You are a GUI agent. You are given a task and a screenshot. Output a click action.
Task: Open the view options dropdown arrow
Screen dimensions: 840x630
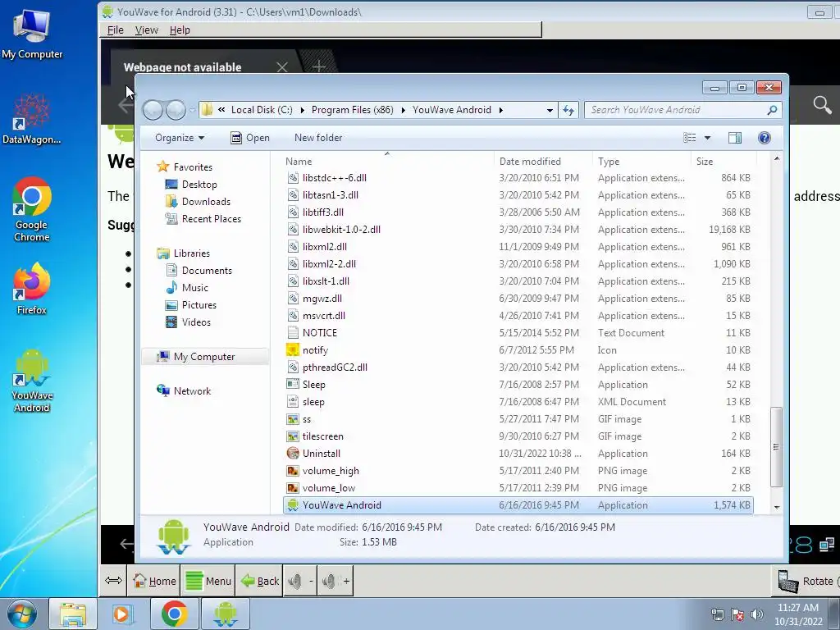coord(707,138)
